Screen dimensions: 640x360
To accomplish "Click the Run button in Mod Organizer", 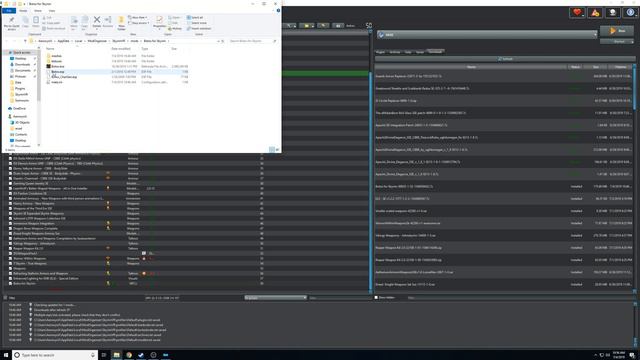I will tap(617, 31).
